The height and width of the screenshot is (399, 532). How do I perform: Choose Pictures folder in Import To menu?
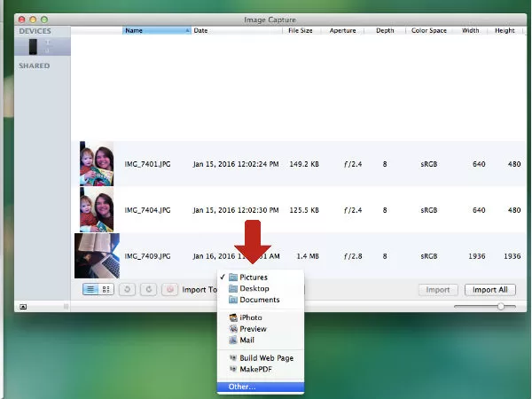[253, 278]
